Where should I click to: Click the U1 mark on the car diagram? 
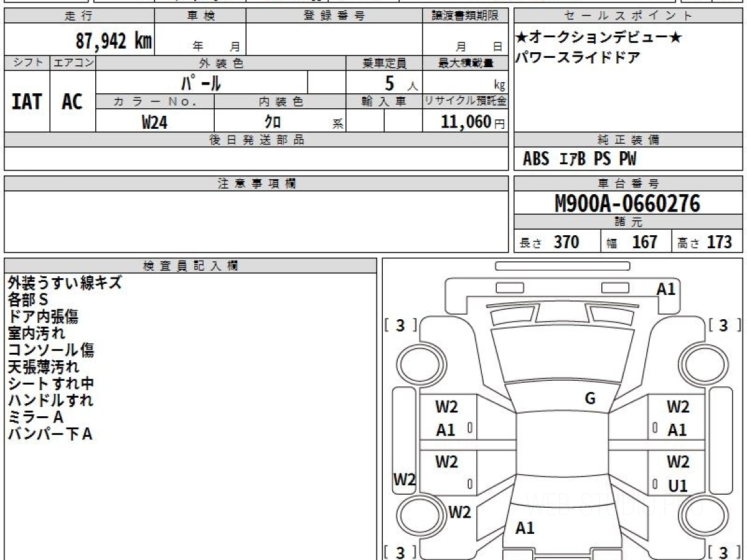click(x=678, y=486)
